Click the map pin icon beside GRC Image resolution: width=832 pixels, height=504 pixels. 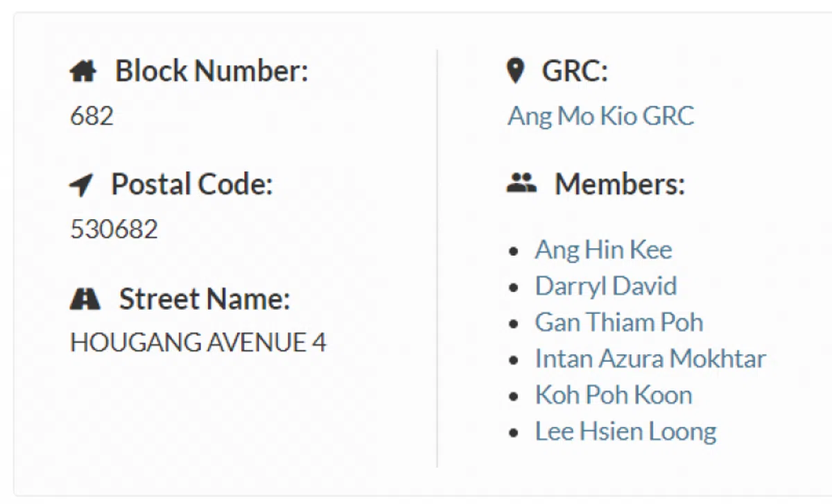tap(515, 71)
